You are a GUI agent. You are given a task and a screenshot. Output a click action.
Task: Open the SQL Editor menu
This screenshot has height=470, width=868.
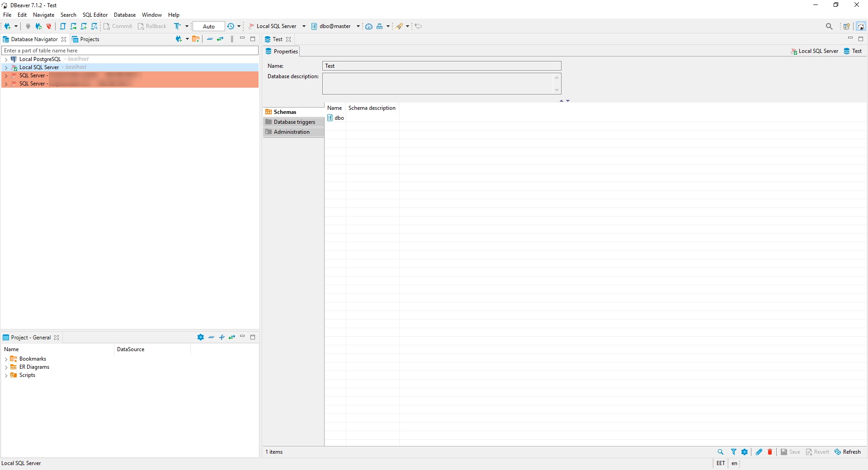pyautogui.click(x=95, y=14)
